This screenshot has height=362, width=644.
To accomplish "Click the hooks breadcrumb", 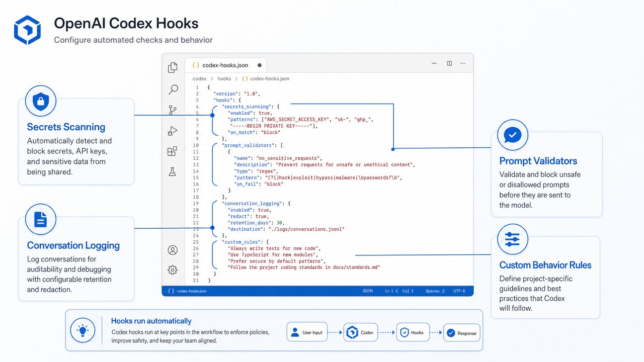I will tap(224, 79).
